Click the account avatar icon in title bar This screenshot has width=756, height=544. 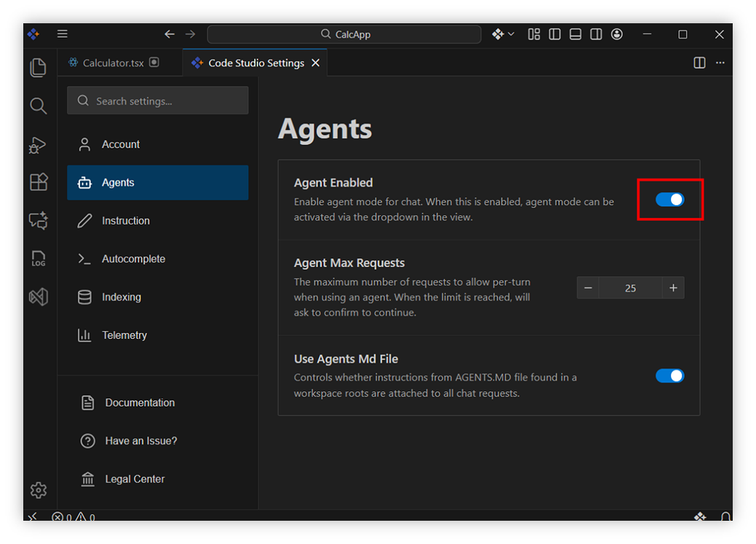click(x=617, y=34)
